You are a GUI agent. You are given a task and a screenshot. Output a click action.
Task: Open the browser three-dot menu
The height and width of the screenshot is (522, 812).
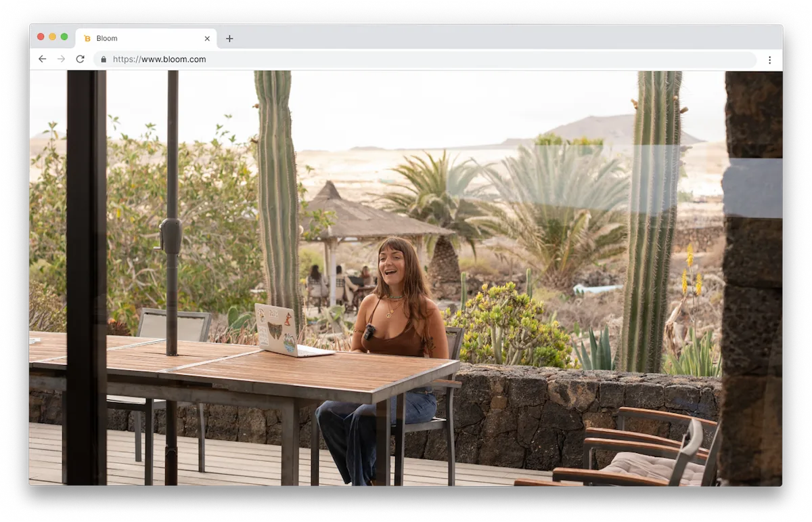[x=769, y=60]
